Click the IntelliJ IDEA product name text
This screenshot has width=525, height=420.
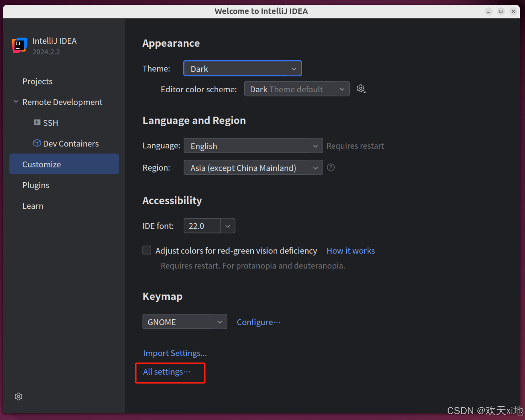click(54, 41)
